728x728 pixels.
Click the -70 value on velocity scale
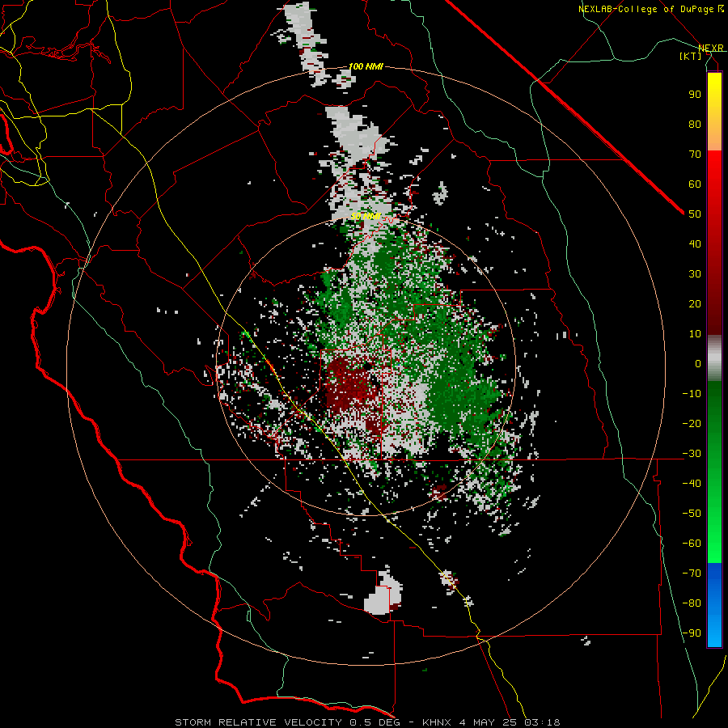click(692, 574)
